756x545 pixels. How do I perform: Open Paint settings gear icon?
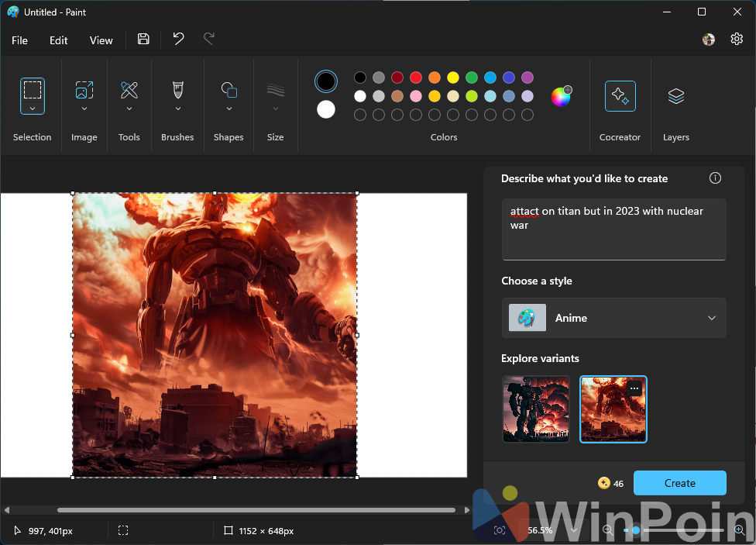[737, 40]
